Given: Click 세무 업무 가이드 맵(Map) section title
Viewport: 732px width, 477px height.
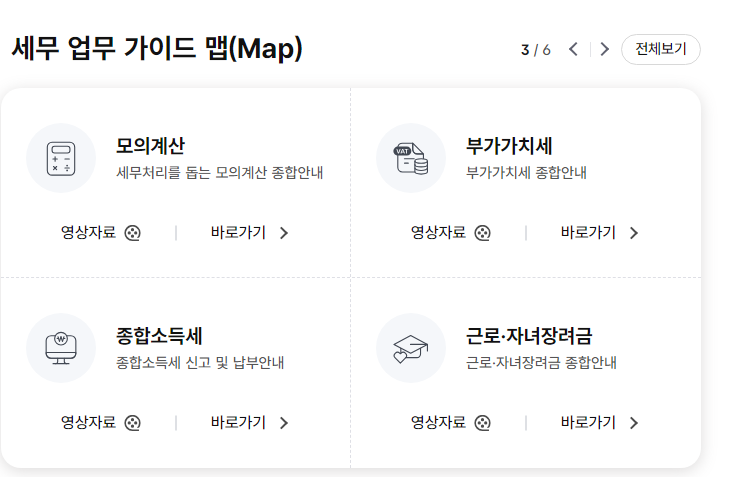Looking at the screenshot, I should coord(157,48).
